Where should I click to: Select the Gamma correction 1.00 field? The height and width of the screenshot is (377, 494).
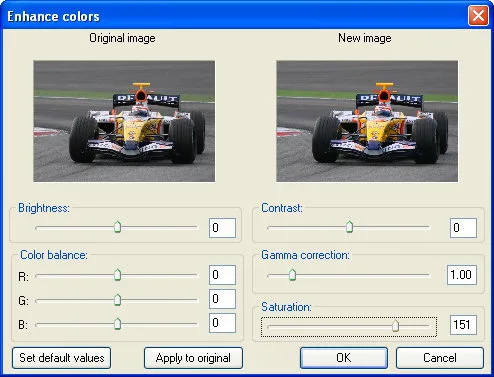pos(462,275)
